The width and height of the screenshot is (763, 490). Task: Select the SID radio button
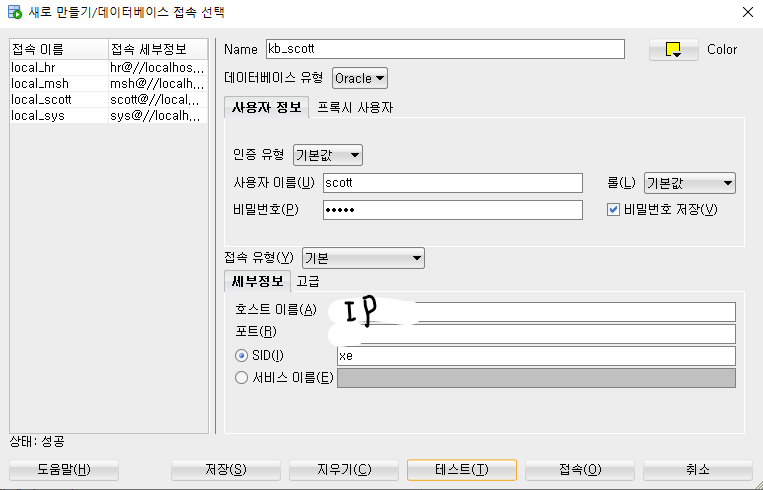241,356
